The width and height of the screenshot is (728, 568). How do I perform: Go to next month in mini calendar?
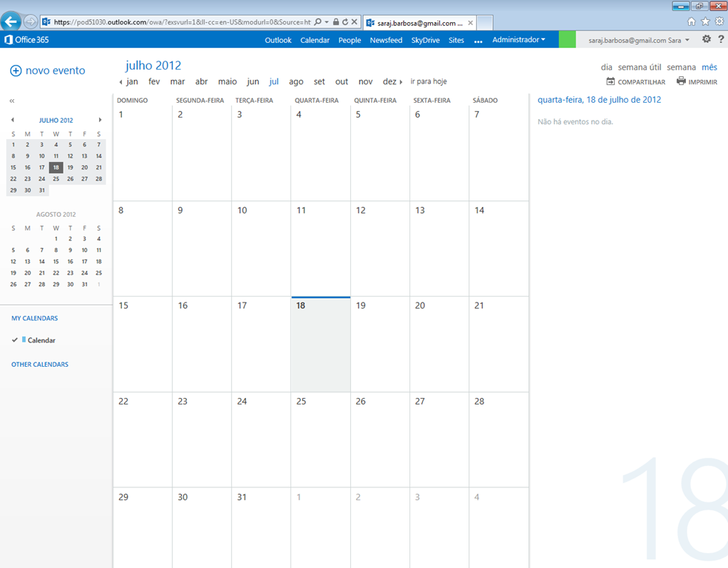coord(100,120)
